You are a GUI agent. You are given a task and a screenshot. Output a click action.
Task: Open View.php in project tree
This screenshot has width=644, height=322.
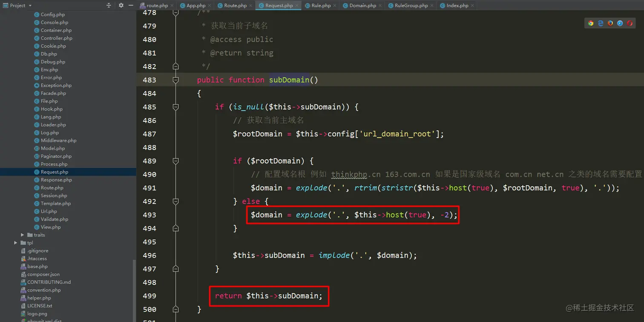51,227
